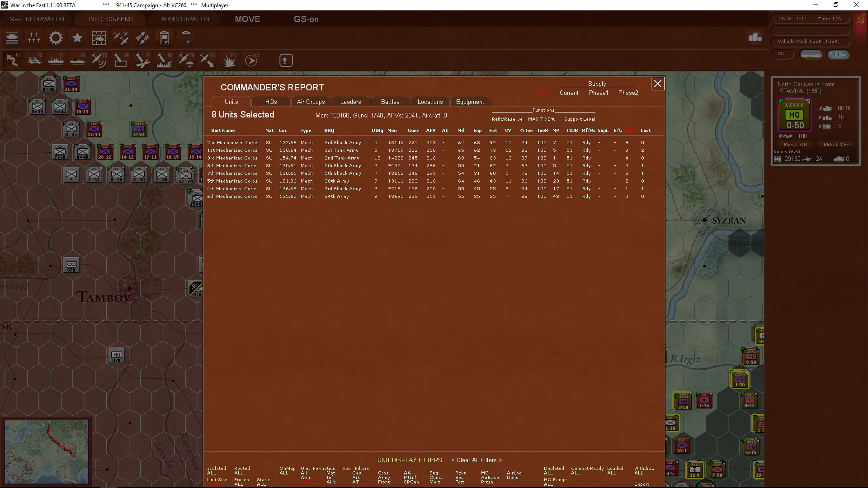
Task: Select the F3 naval transport ship icon
Action: tap(56, 60)
